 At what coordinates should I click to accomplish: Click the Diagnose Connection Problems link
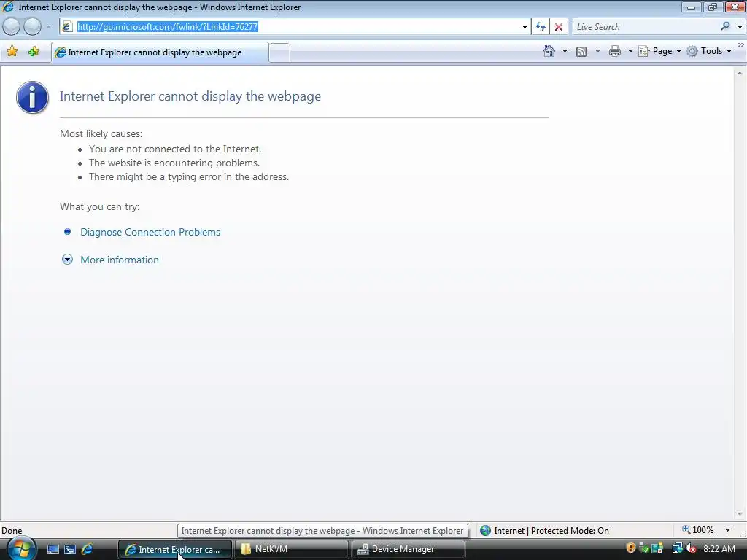pyautogui.click(x=150, y=232)
